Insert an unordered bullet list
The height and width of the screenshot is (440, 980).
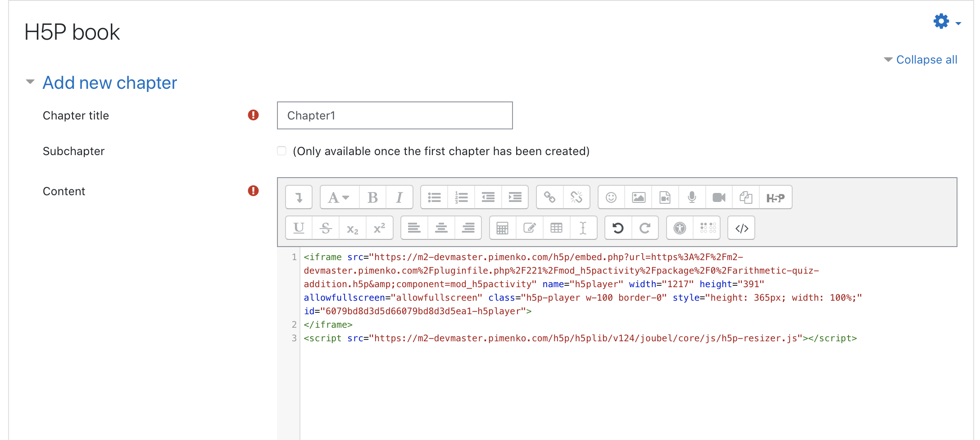pyautogui.click(x=434, y=197)
